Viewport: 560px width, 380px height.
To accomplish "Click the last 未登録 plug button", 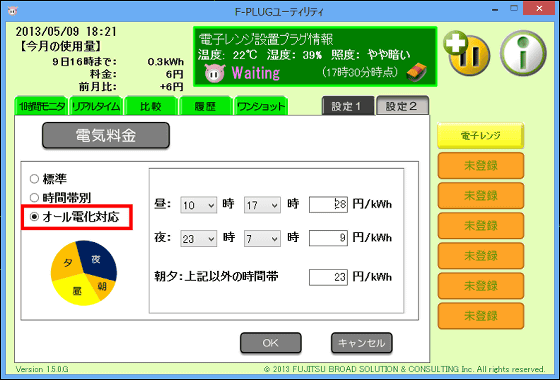I will pyautogui.click(x=481, y=316).
